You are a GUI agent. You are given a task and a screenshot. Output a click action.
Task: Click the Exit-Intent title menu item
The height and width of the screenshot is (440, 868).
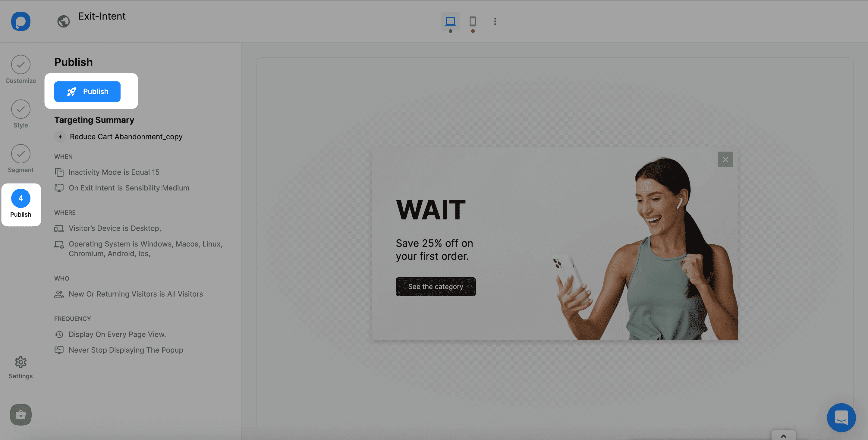(102, 16)
